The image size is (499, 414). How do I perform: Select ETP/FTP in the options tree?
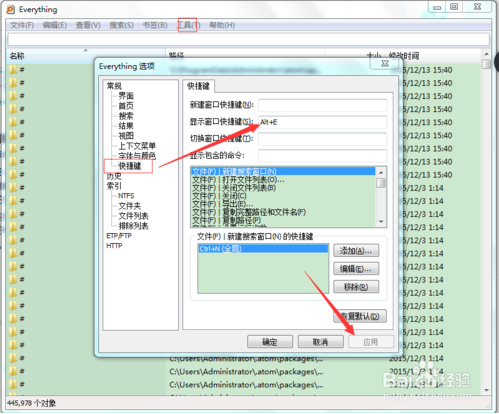(119, 236)
